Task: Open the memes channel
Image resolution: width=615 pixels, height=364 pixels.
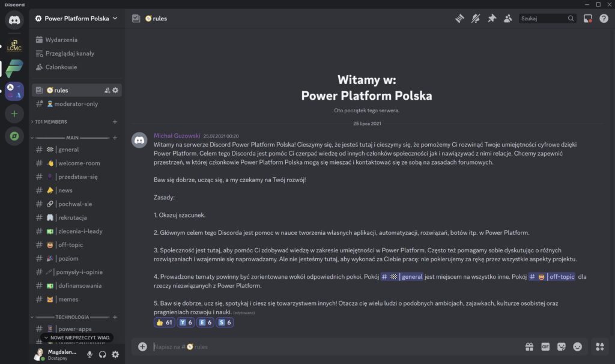Action: (76, 299)
